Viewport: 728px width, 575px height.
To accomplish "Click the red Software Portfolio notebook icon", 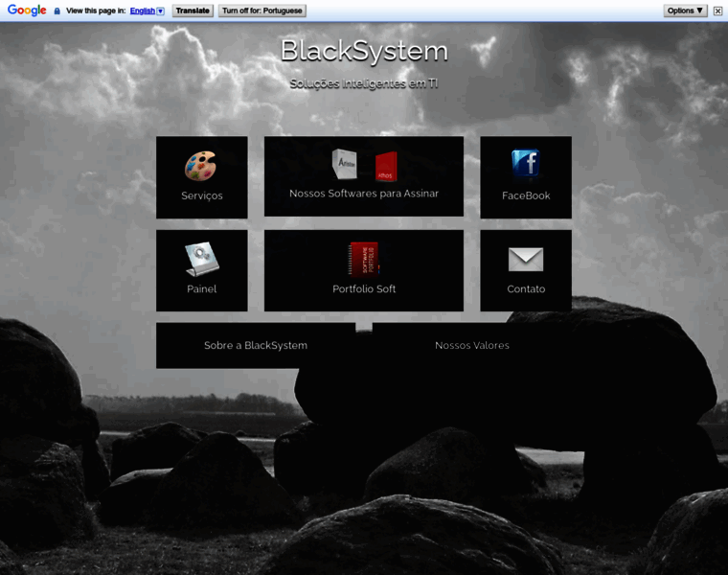I will click(364, 259).
